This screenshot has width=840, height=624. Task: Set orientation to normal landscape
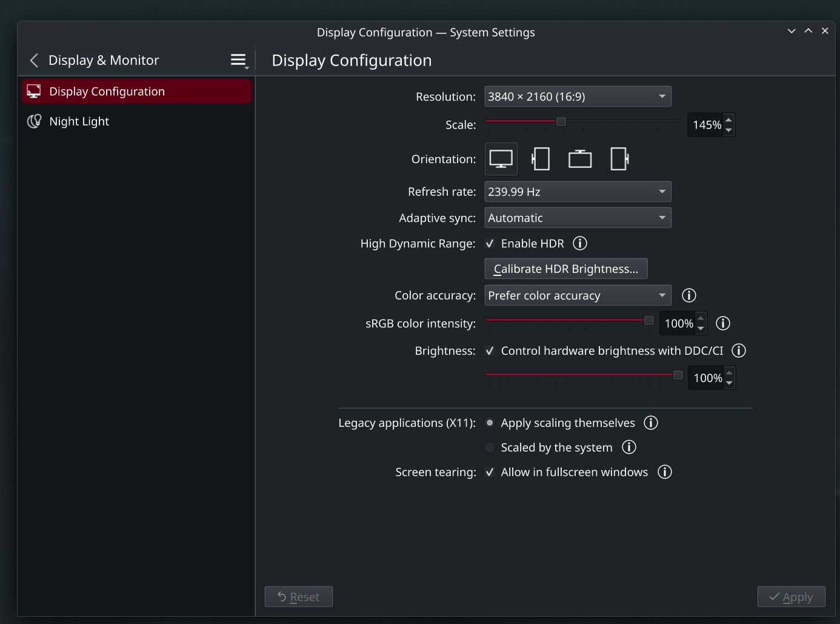pos(501,159)
